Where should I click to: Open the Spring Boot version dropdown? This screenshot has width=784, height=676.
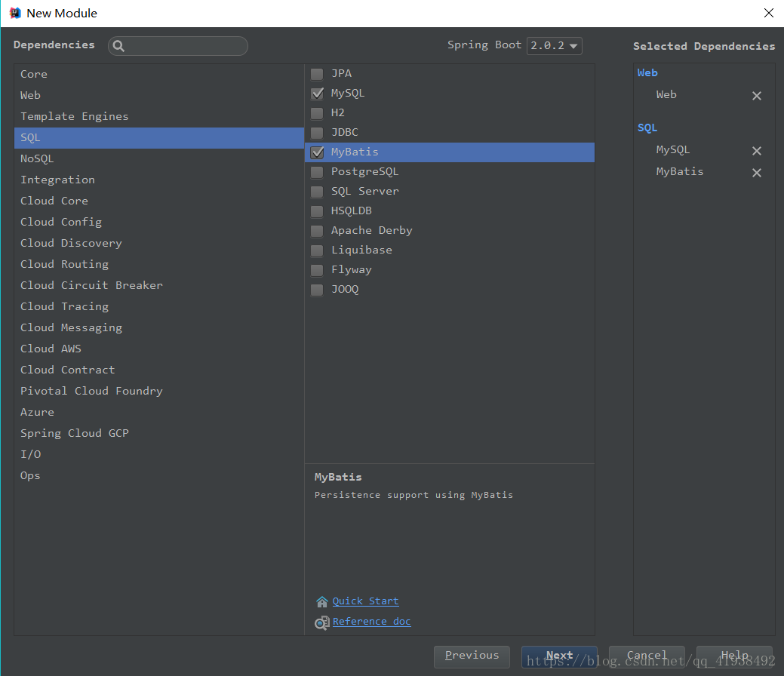click(554, 45)
